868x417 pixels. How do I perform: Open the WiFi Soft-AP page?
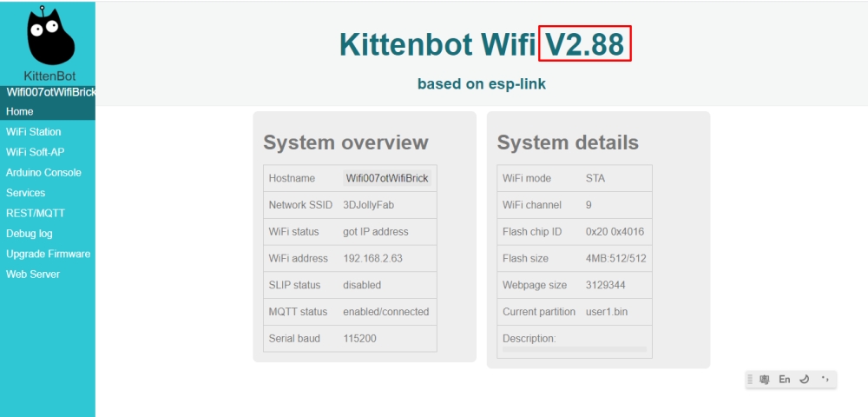36,152
